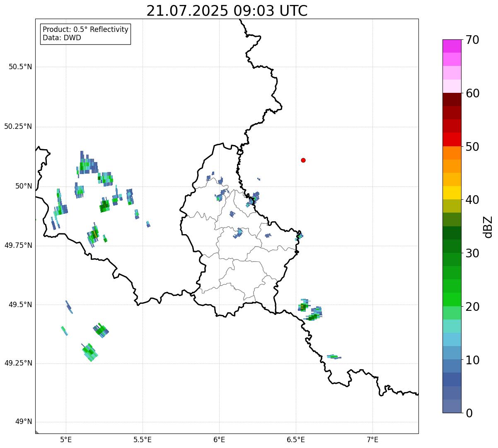
Task: Click the yellow colorbar swatch
Action: (452, 193)
